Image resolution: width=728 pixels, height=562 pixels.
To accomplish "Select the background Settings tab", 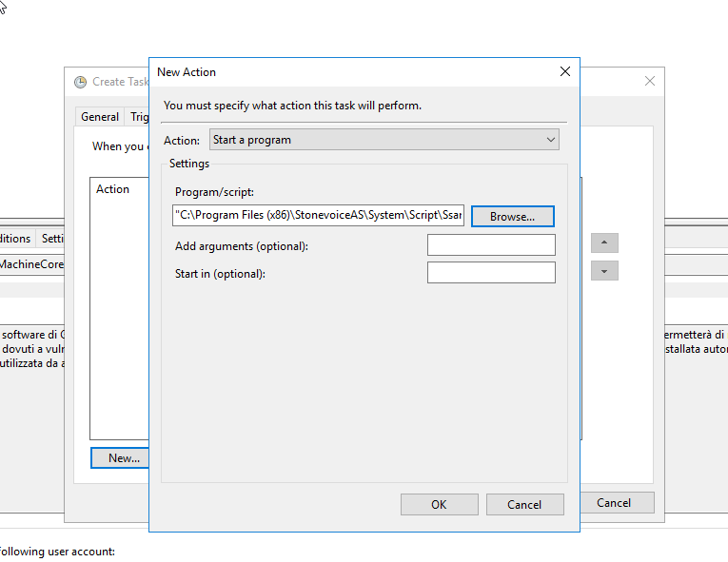I will (51, 239).
